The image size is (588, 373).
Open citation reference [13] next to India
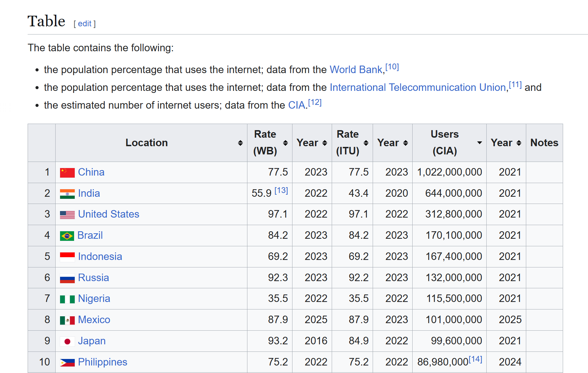281,191
